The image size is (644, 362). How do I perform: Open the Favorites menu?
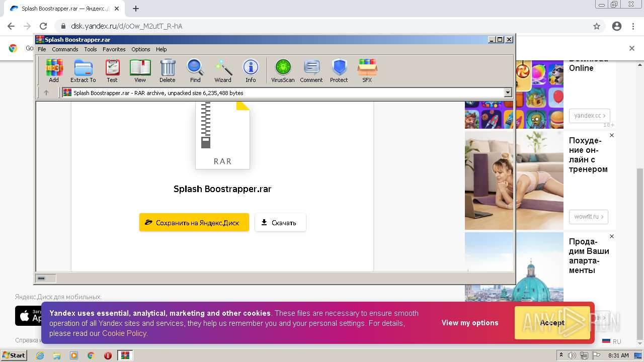114,49
